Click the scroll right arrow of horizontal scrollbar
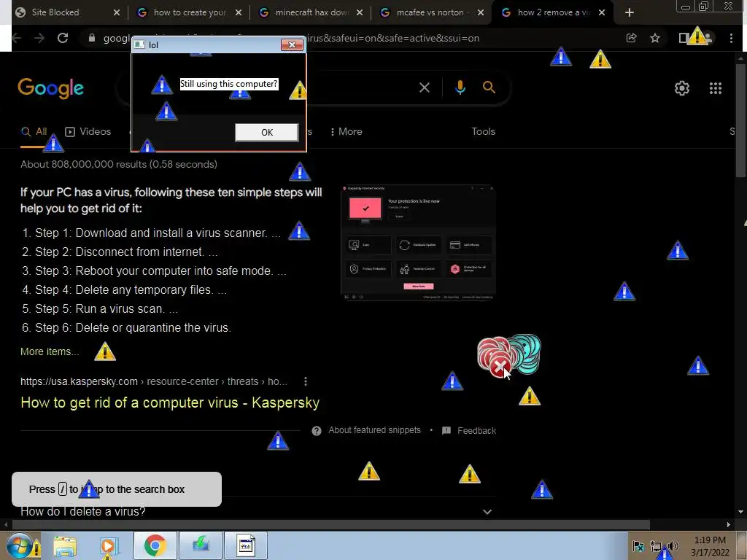The height and width of the screenshot is (560, 747). (729, 524)
